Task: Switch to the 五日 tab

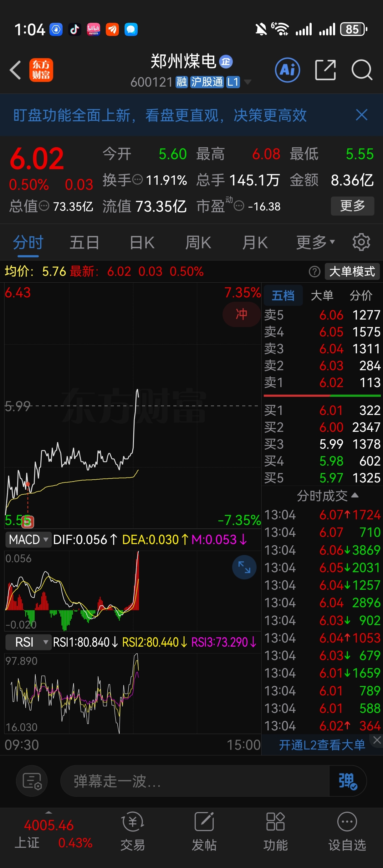Action: pyautogui.click(x=84, y=242)
